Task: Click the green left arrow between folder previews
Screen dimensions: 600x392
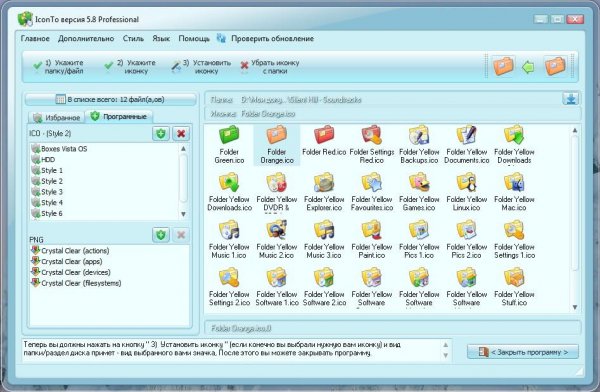Action: [528, 67]
